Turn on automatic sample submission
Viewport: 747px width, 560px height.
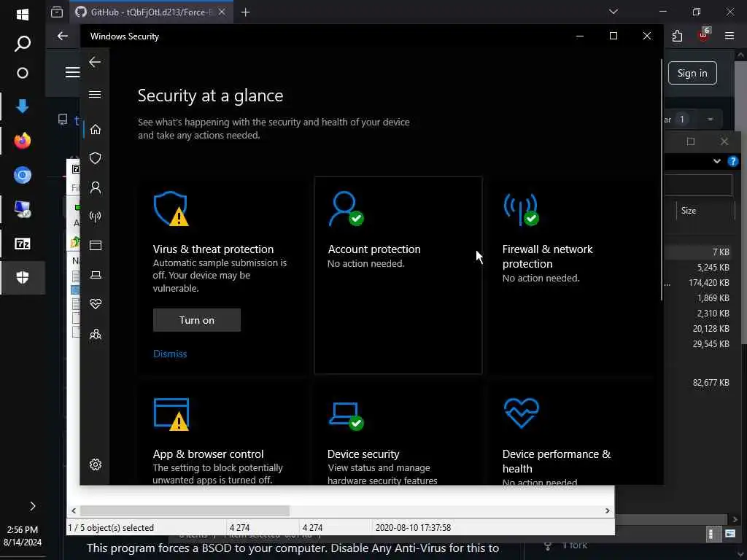(197, 320)
